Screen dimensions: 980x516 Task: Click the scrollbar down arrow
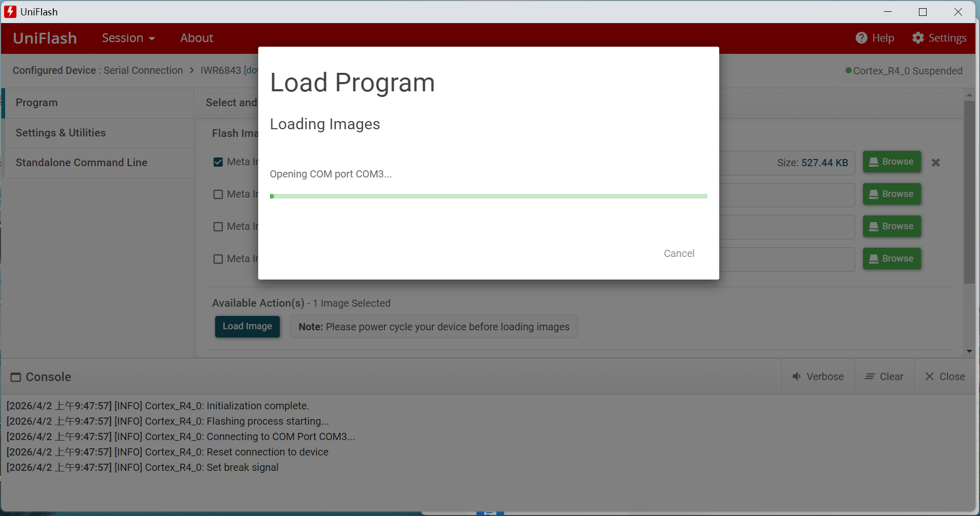click(x=969, y=351)
